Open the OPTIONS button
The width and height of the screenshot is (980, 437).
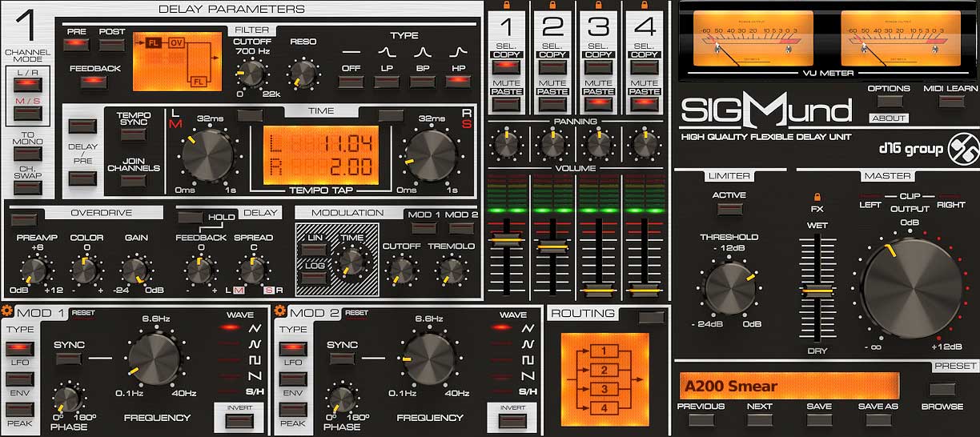point(889,102)
